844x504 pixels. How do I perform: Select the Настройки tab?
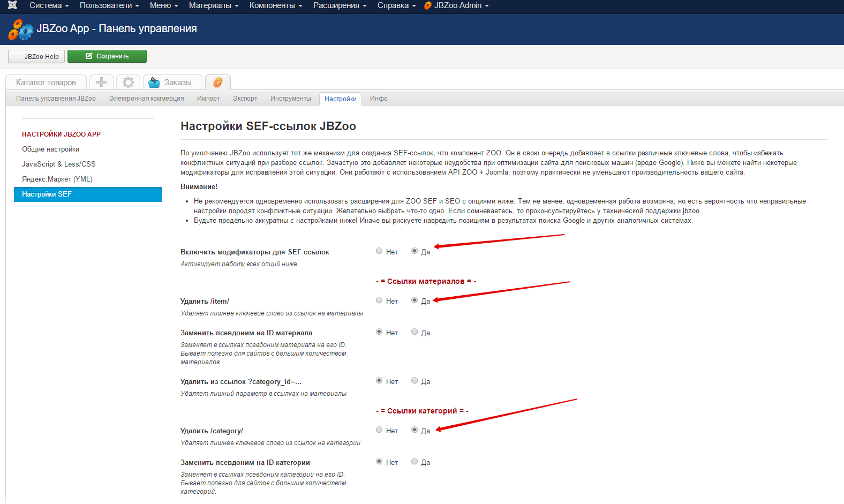pos(340,99)
